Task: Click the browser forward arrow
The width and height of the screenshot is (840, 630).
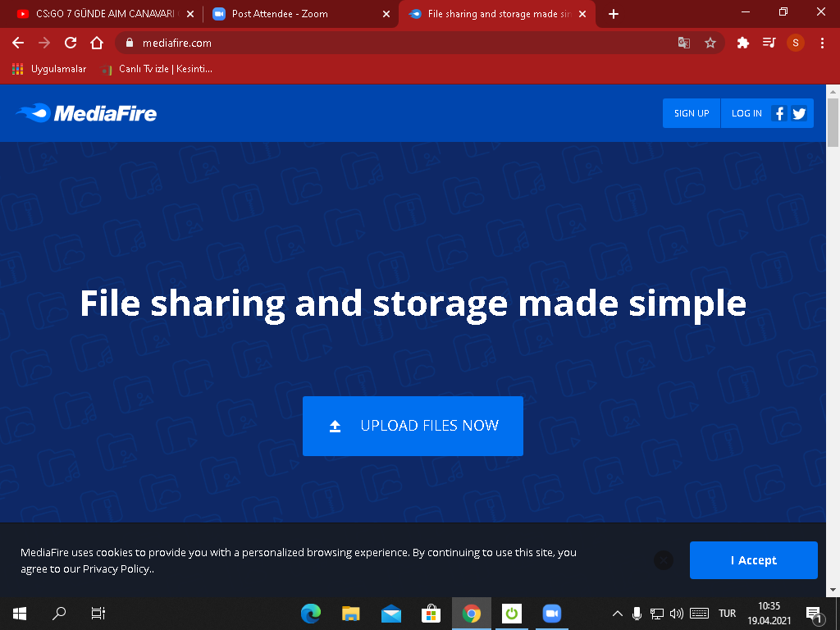Action: [44, 43]
